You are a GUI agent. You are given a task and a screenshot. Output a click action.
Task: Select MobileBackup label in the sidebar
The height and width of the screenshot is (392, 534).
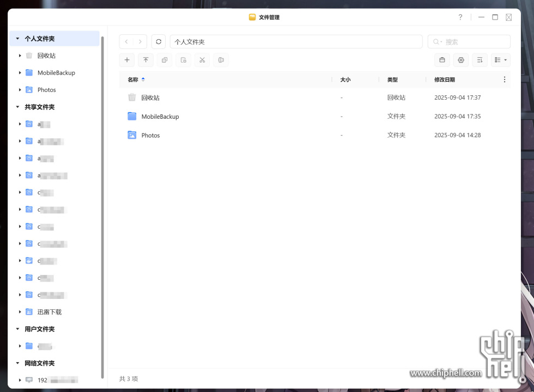(56, 73)
